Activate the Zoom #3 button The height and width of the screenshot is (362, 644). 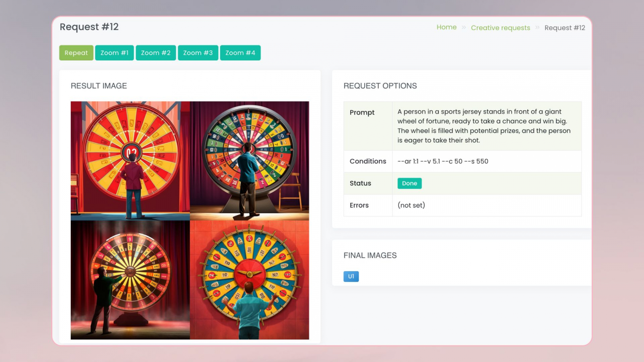tap(198, 53)
